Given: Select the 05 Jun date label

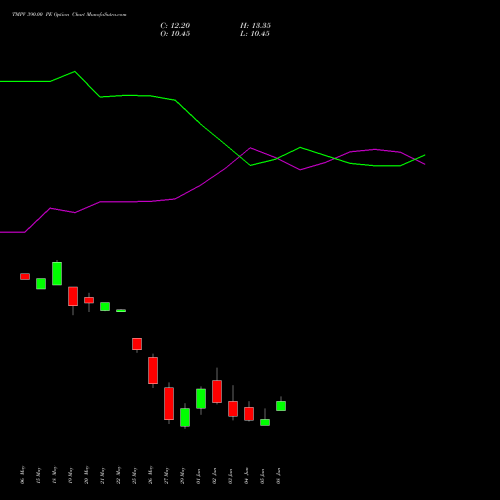Looking at the screenshot, I should (262, 475).
